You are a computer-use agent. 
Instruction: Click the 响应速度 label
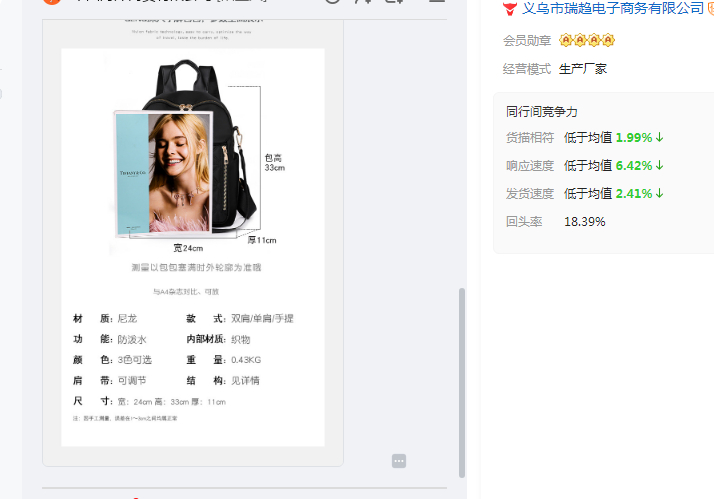click(530, 166)
